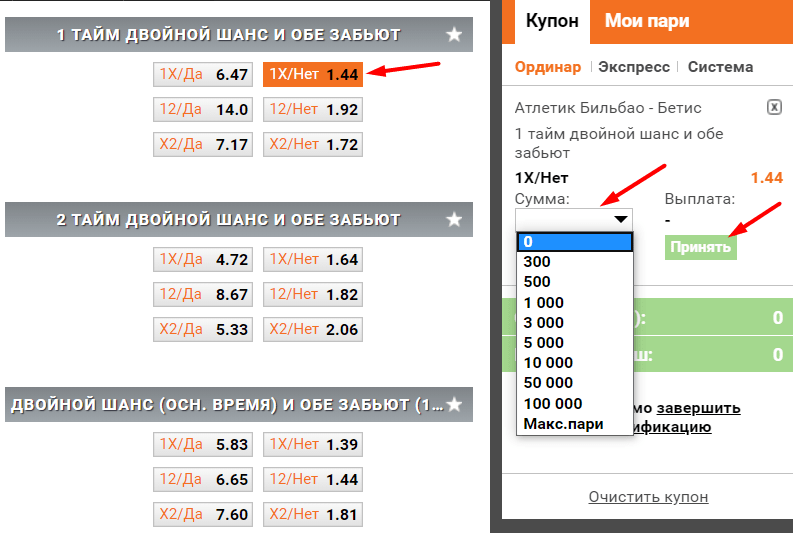The width and height of the screenshot is (793, 533).
Task: Set the amount to 10 000
Action: [575, 363]
